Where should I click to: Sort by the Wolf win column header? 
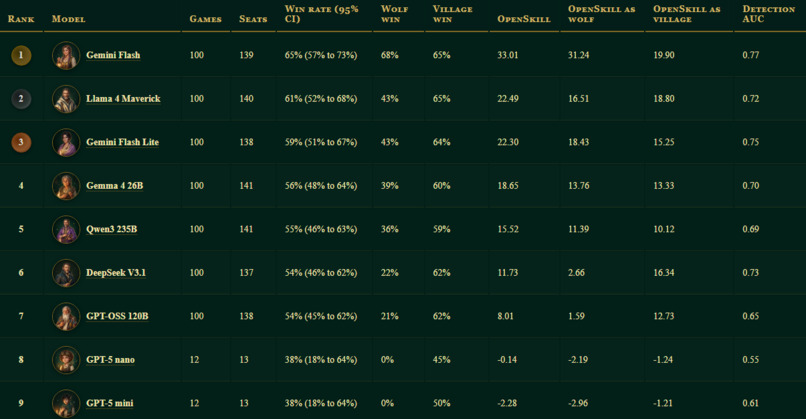[x=394, y=14]
